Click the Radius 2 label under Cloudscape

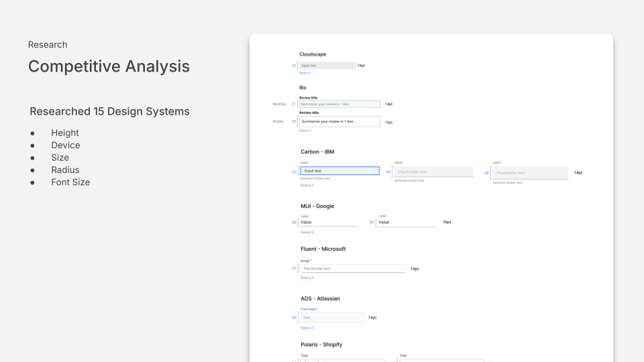pos(305,73)
